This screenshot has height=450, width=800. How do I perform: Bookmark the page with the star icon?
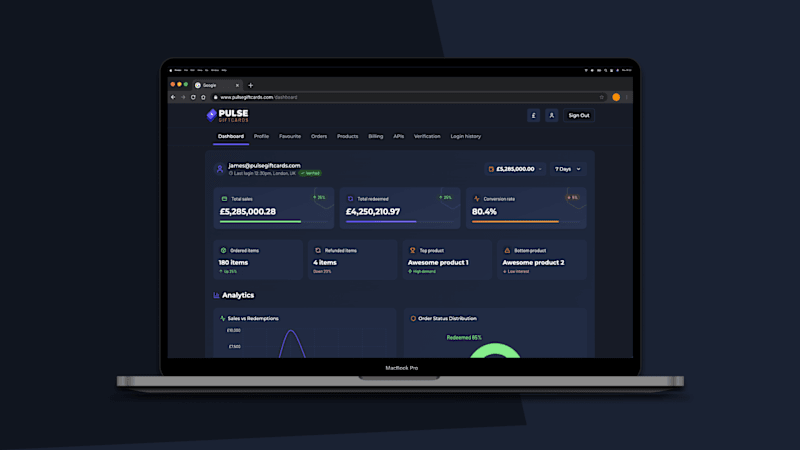[x=602, y=97]
